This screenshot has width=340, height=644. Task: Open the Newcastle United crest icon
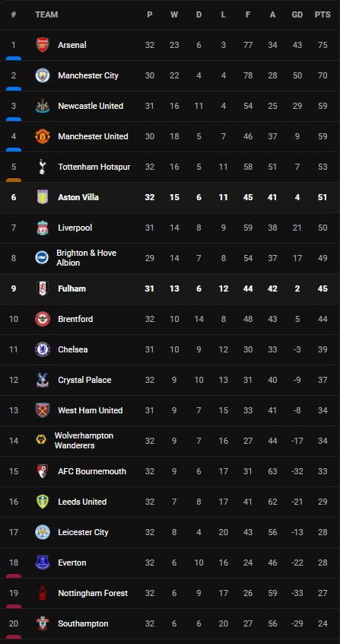pyautogui.click(x=43, y=106)
